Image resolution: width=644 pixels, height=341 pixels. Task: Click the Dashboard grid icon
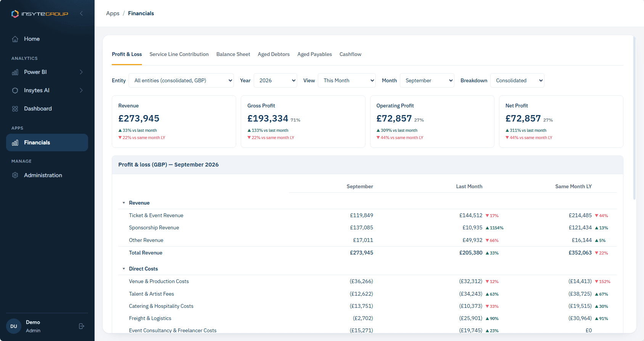(x=15, y=109)
